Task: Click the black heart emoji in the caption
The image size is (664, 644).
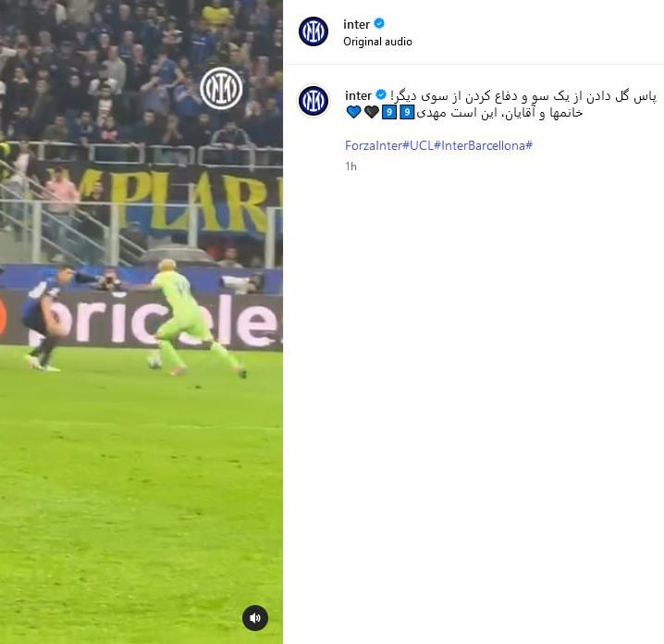Action: click(372, 112)
